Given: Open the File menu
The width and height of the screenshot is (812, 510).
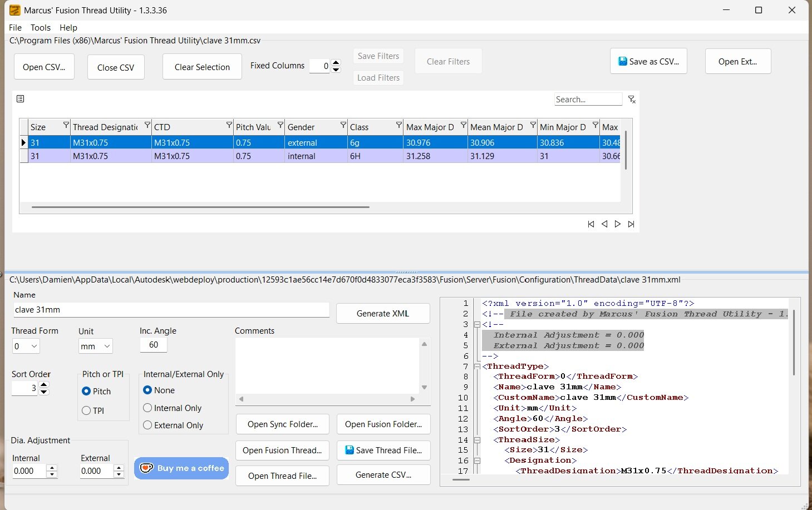Looking at the screenshot, I should [16, 27].
